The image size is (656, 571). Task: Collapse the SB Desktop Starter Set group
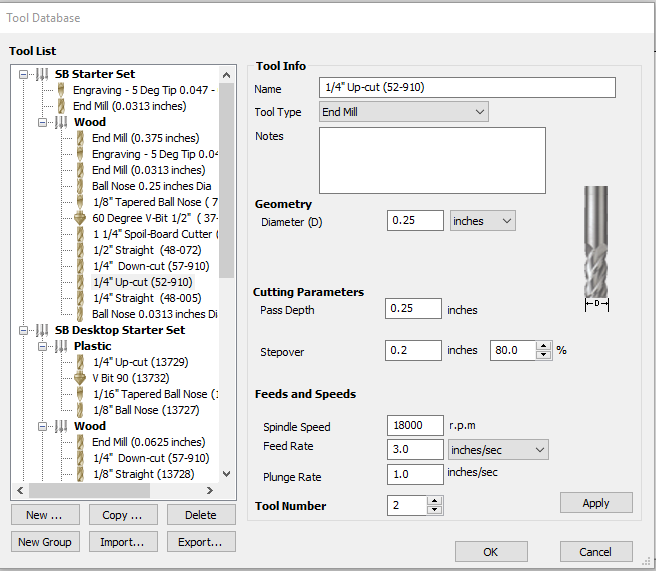click(23, 330)
